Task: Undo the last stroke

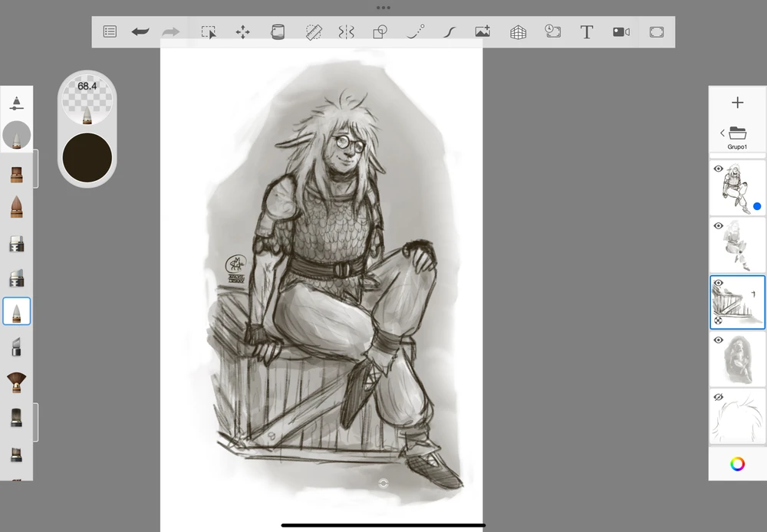Action: point(140,31)
